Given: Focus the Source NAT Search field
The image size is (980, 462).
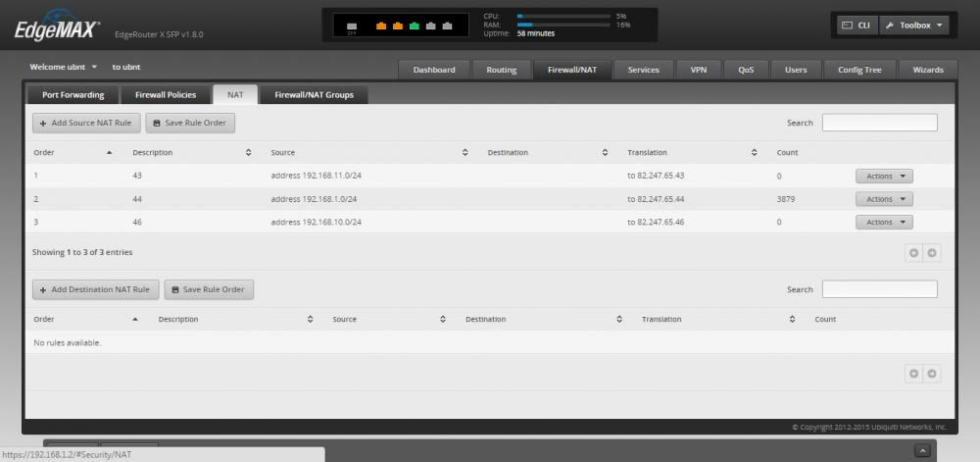Looking at the screenshot, I should pyautogui.click(x=879, y=123).
